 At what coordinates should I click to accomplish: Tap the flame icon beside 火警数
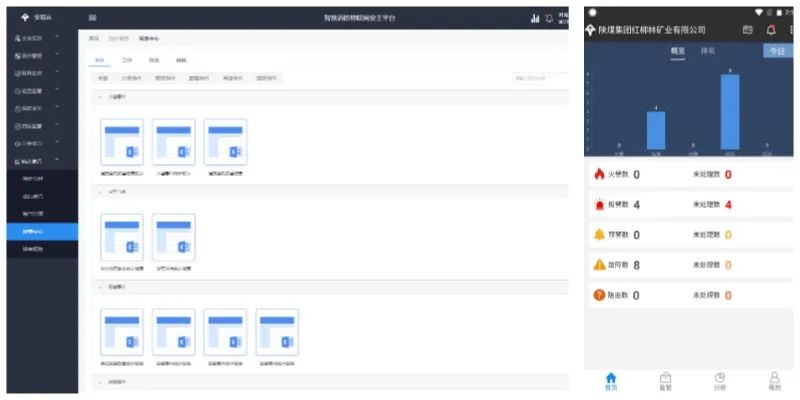pyautogui.click(x=599, y=175)
